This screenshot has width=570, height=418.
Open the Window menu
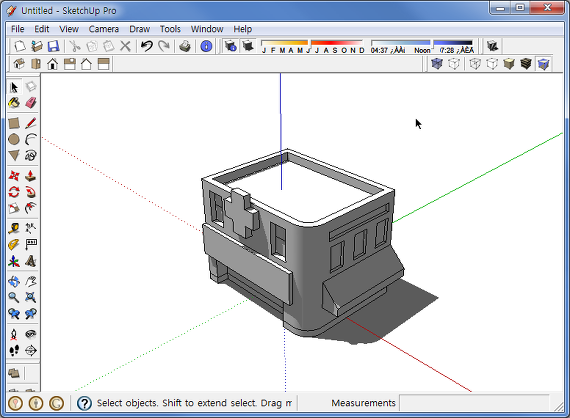point(207,29)
